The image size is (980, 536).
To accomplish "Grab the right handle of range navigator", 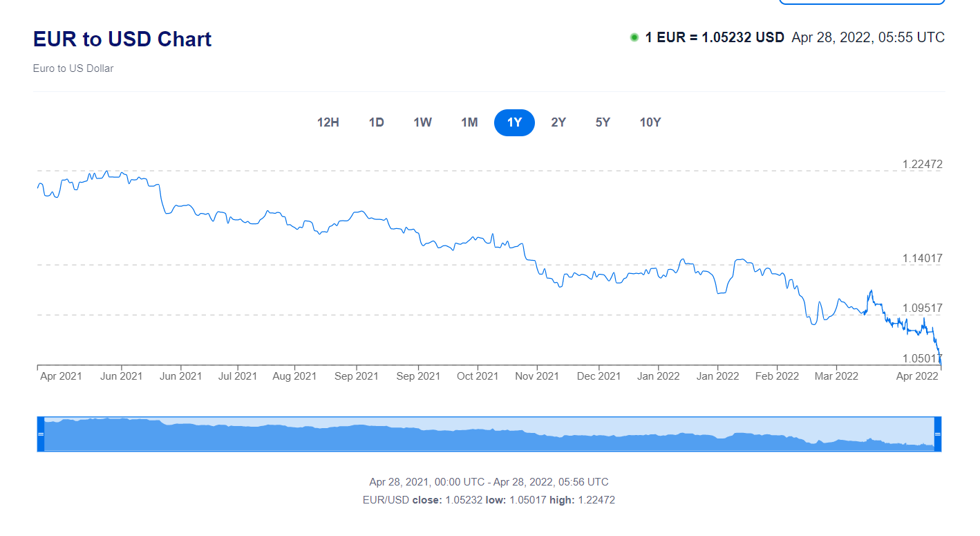I will tap(938, 434).
